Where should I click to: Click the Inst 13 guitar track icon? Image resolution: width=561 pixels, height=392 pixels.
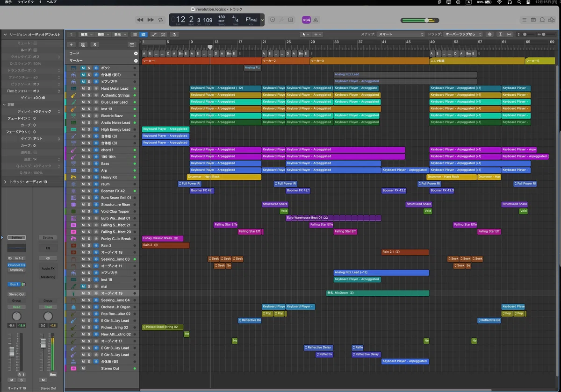(73, 109)
